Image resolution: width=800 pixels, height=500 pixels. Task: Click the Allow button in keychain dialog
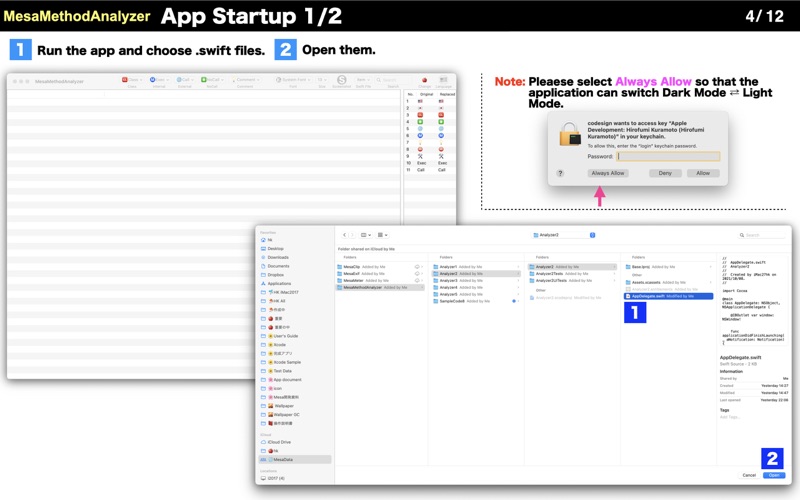(703, 173)
